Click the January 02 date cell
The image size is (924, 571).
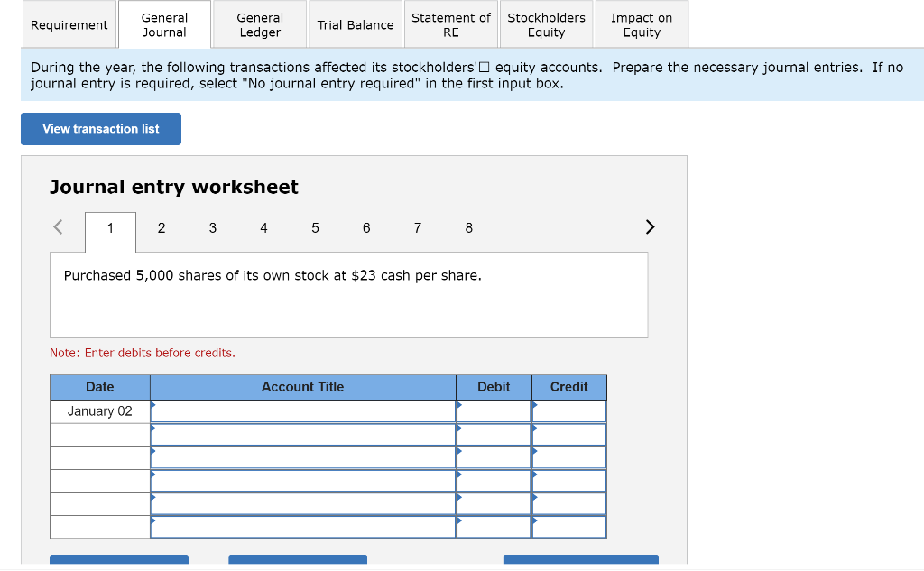click(99, 411)
